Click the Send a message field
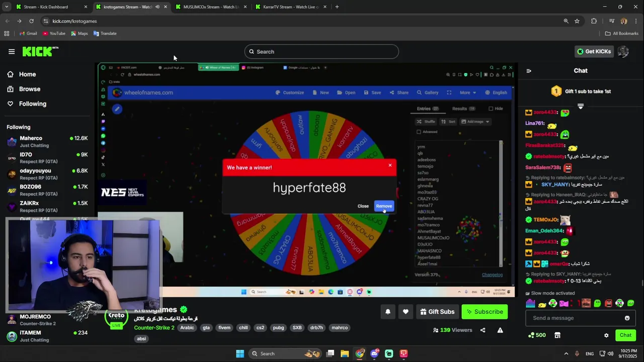Image resolution: width=644 pixels, height=362 pixels. pos(574,318)
